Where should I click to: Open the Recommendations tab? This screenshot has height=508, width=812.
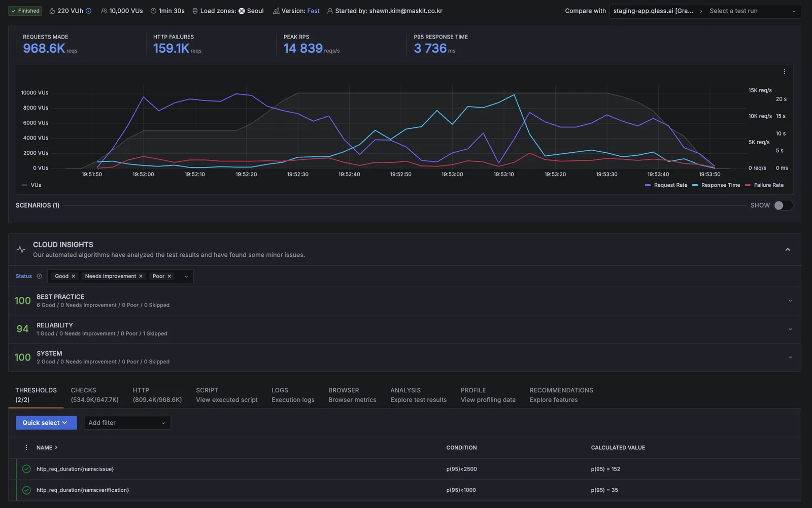point(561,395)
